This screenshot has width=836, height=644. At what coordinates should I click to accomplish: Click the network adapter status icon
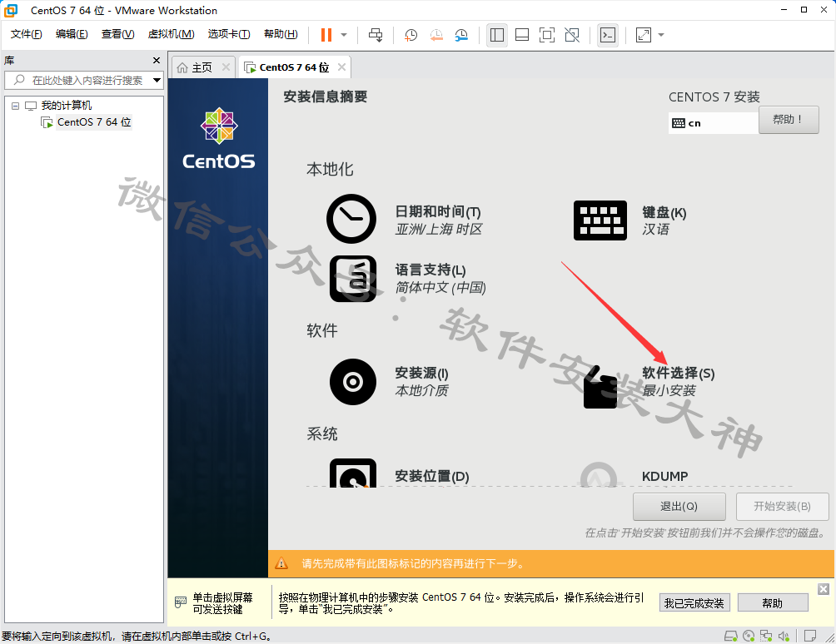tap(766, 636)
